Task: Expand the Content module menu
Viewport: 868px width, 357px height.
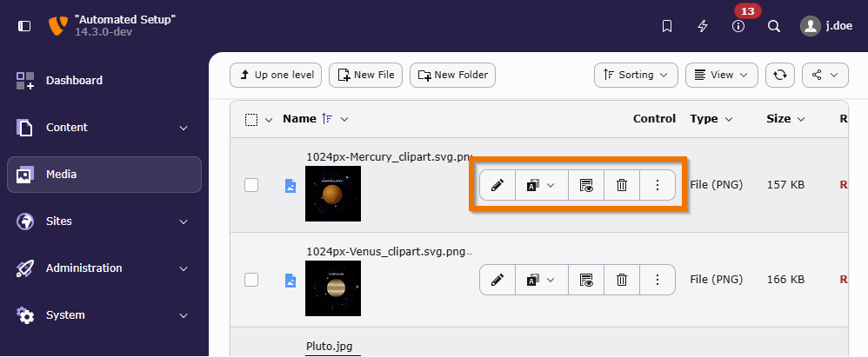Action: 104,128
